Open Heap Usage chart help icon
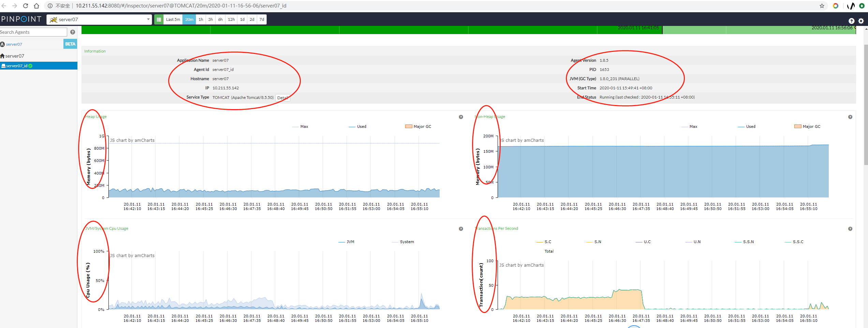 pos(461,117)
